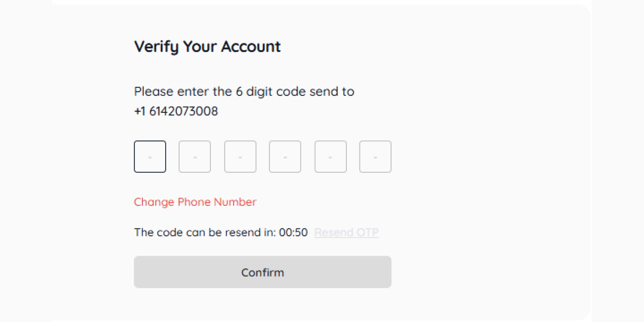The width and height of the screenshot is (644, 322).
Task: Focus the second OTP digit box
Action: pos(195,157)
